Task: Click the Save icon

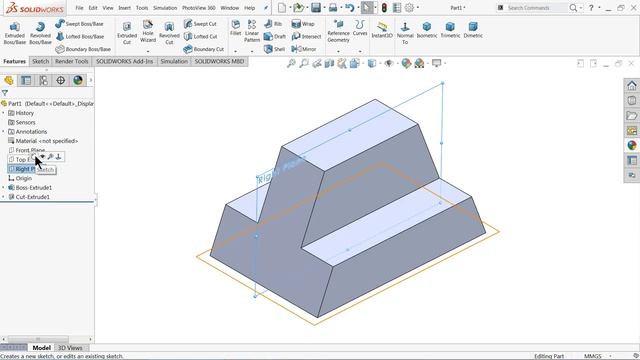Action: pos(316,7)
